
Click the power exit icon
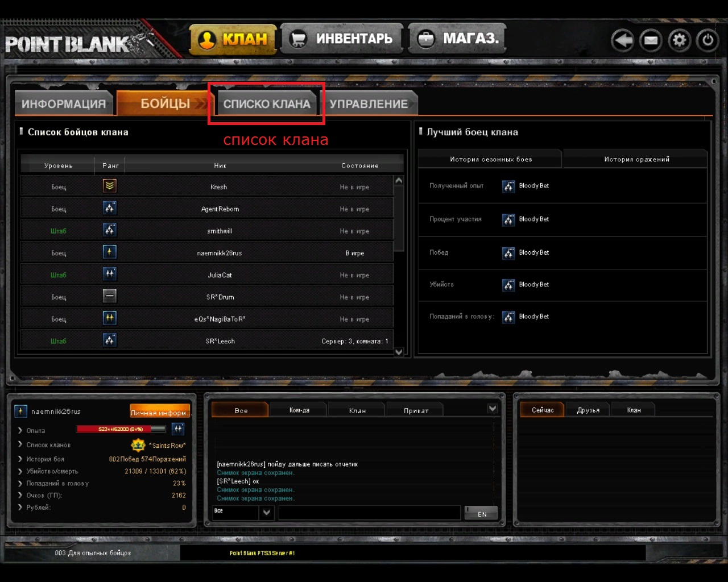(x=708, y=40)
